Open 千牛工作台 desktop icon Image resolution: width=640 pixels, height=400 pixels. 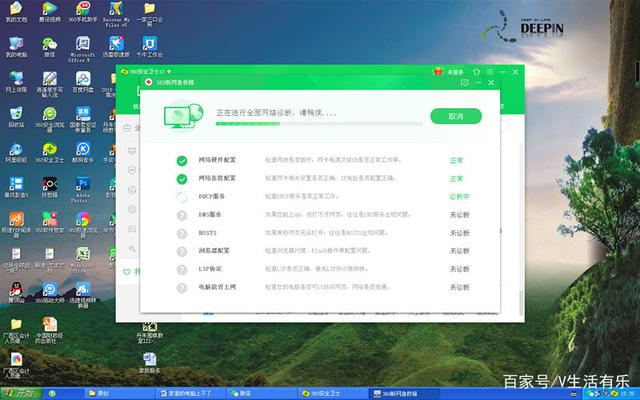(149, 47)
